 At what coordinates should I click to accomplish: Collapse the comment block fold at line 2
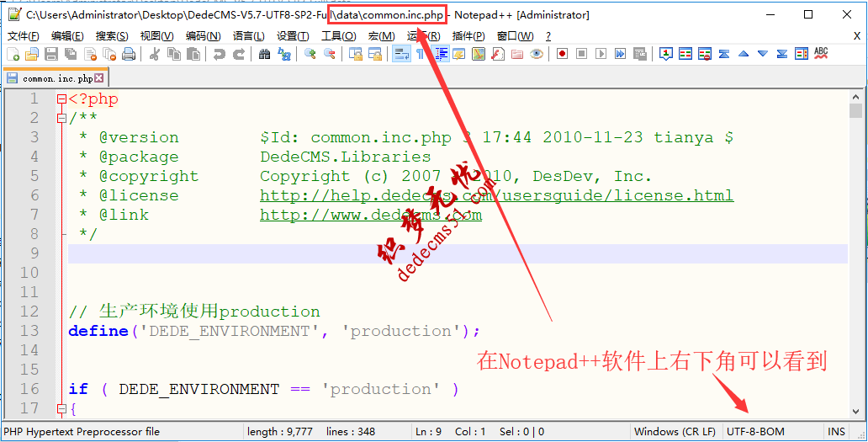click(x=61, y=119)
